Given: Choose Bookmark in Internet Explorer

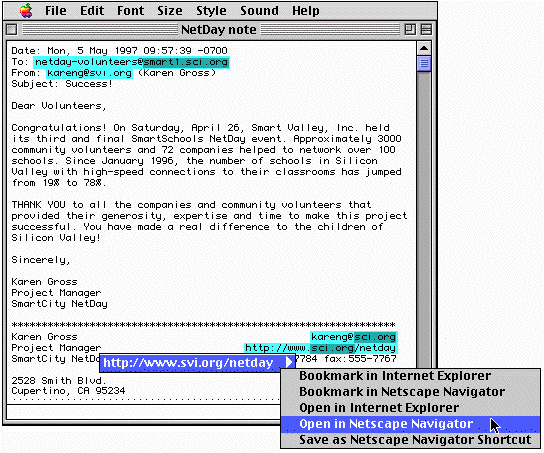Looking at the screenshot, I should click(410, 376).
